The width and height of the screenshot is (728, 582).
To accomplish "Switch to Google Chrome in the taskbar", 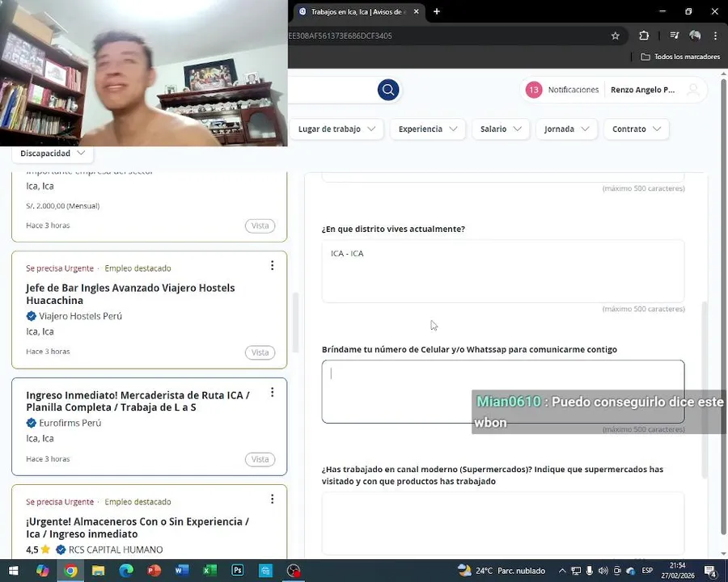I will [x=70, y=571].
